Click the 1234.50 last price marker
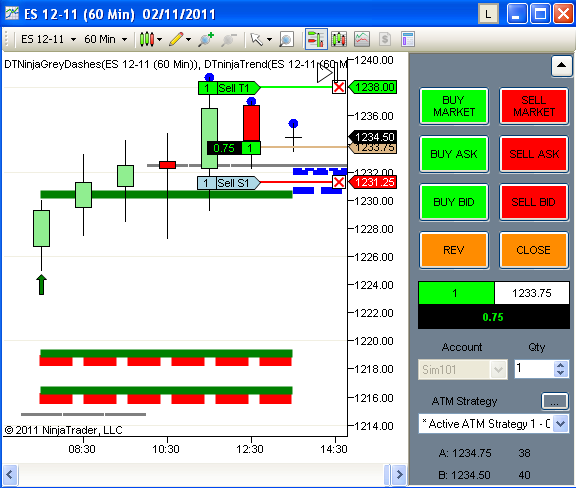Screen dimensions: 576x488 [372, 137]
